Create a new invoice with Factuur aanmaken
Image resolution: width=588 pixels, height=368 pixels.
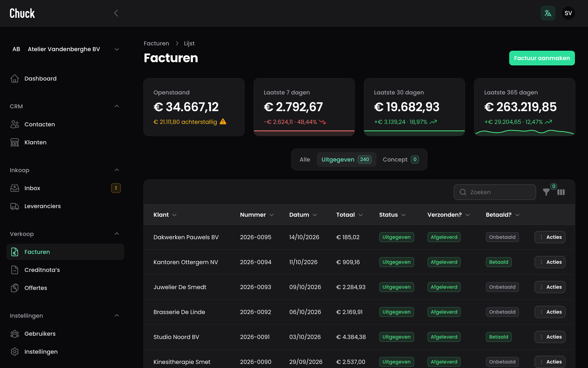pos(542,58)
